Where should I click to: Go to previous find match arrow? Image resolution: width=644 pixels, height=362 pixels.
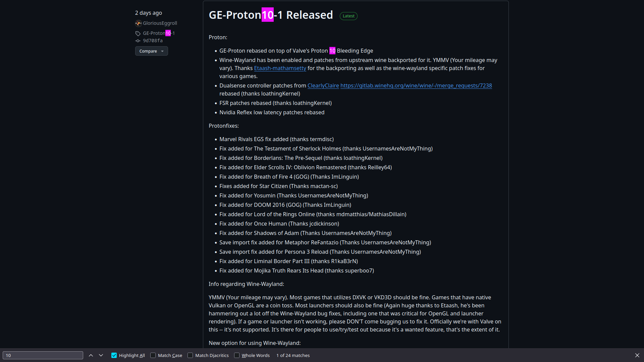click(x=91, y=355)
